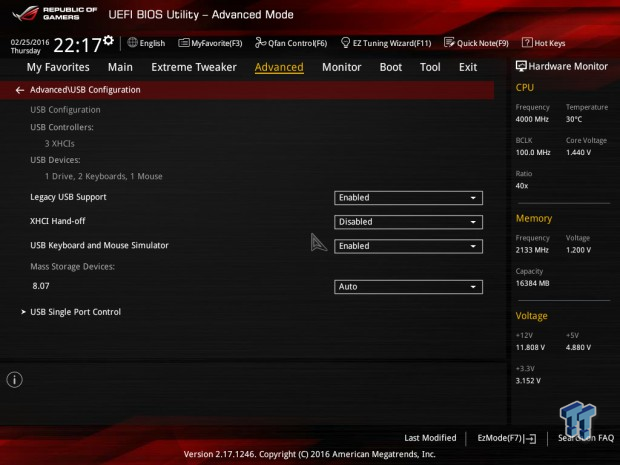
Task: Click the globe language icon
Action: (132, 43)
